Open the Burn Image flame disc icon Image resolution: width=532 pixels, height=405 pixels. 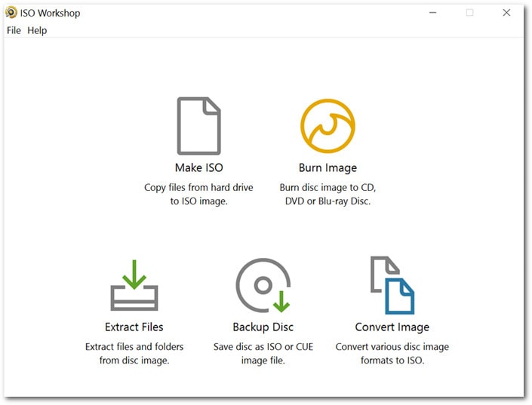[328, 126]
